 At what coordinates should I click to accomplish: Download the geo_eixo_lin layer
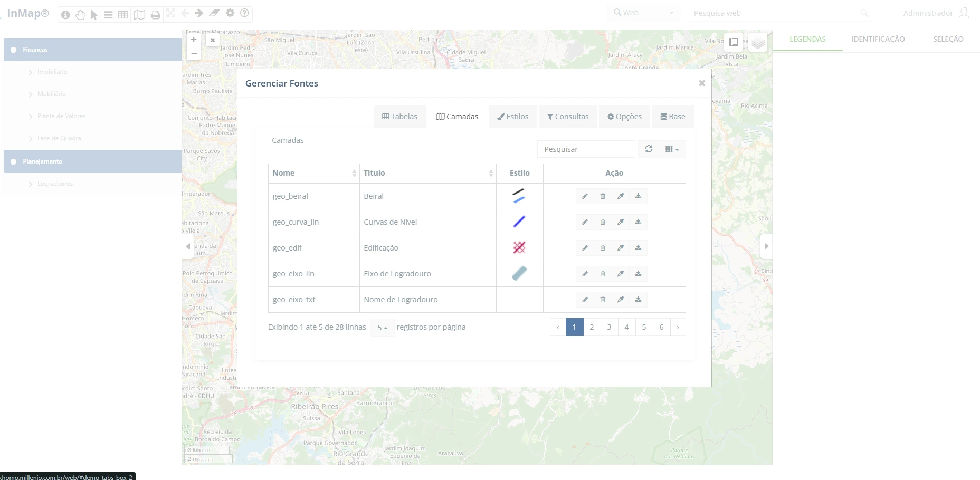[x=638, y=274]
